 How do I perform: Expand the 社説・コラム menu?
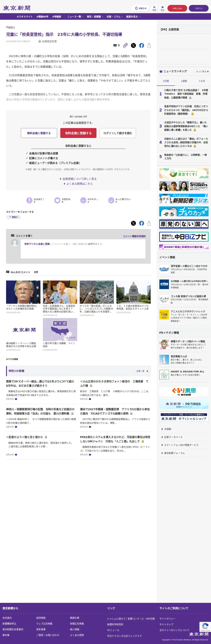tap(115, 16)
